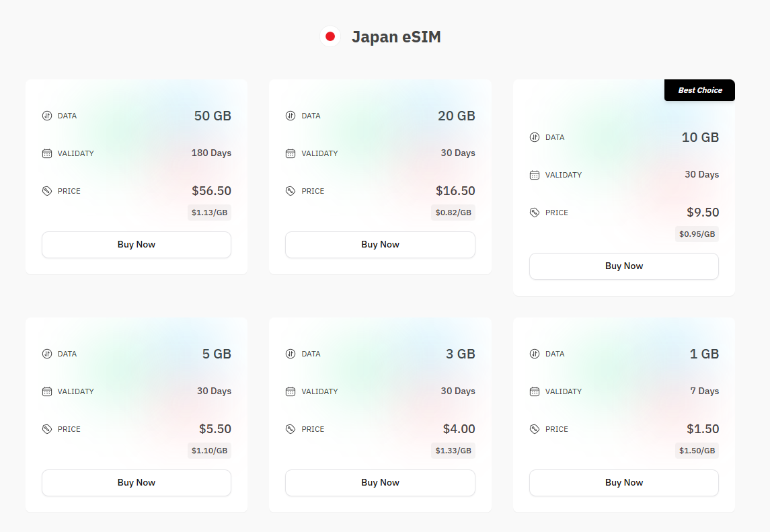Click the data icon on 20 GB card
The image size is (770, 532).
point(291,116)
